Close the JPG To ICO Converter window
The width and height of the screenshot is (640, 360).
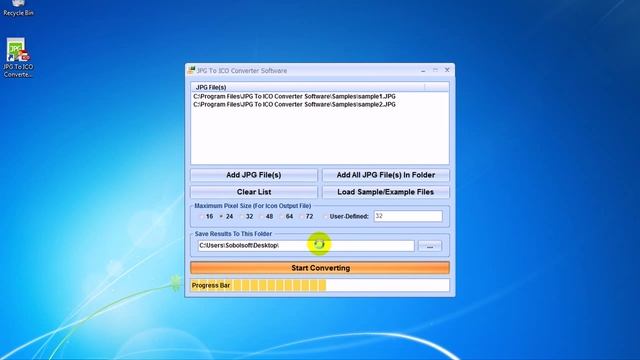point(447,70)
